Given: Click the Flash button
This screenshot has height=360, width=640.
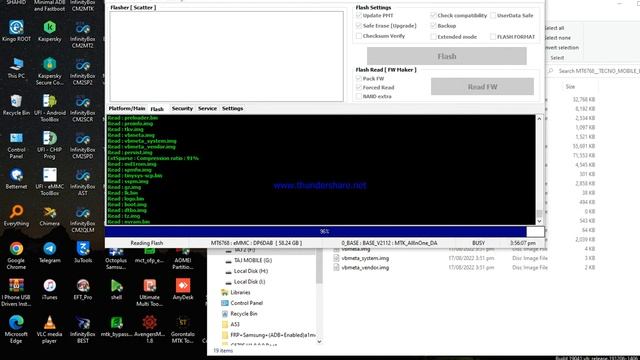Looking at the screenshot, I should point(447,56).
